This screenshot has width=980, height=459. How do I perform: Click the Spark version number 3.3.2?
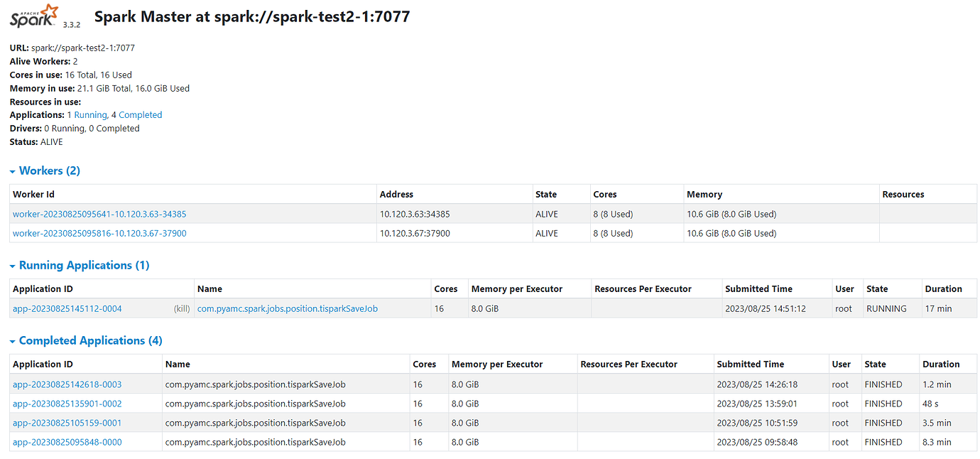pyautogui.click(x=71, y=24)
